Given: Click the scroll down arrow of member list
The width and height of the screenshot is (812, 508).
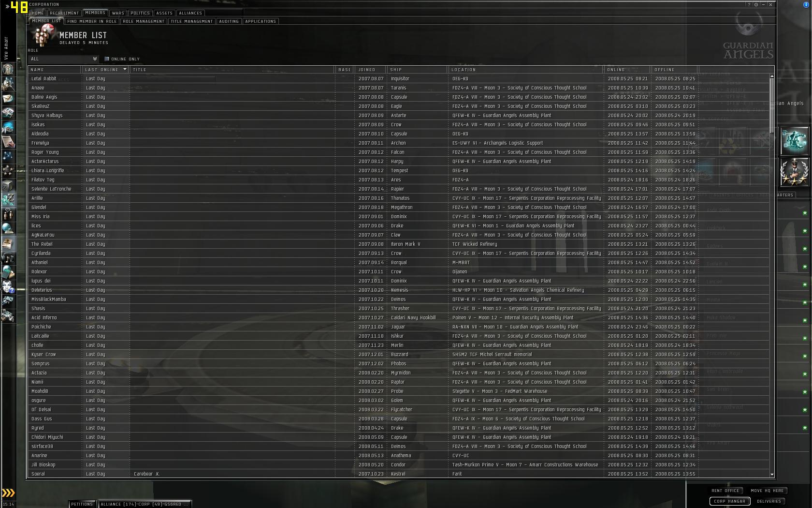Looking at the screenshot, I should [x=772, y=475].
